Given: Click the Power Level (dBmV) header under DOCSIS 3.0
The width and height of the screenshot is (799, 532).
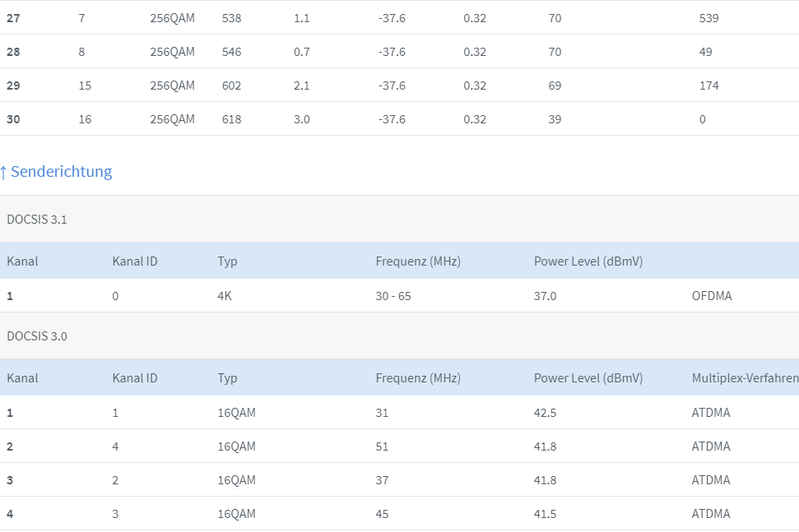Looking at the screenshot, I should point(588,378).
